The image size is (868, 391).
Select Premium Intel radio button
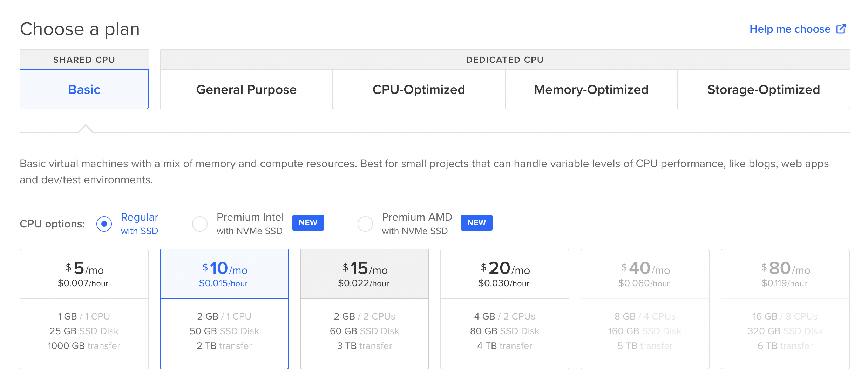[x=200, y=224]
